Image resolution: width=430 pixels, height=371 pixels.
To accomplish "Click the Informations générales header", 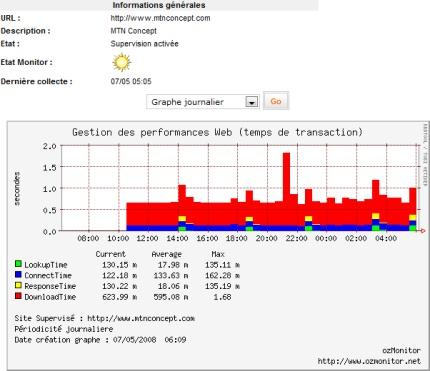I will [159, 5].
